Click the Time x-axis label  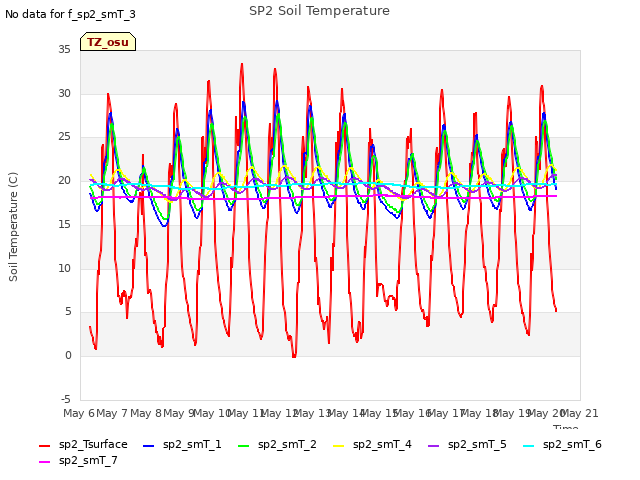click(565, 427)
